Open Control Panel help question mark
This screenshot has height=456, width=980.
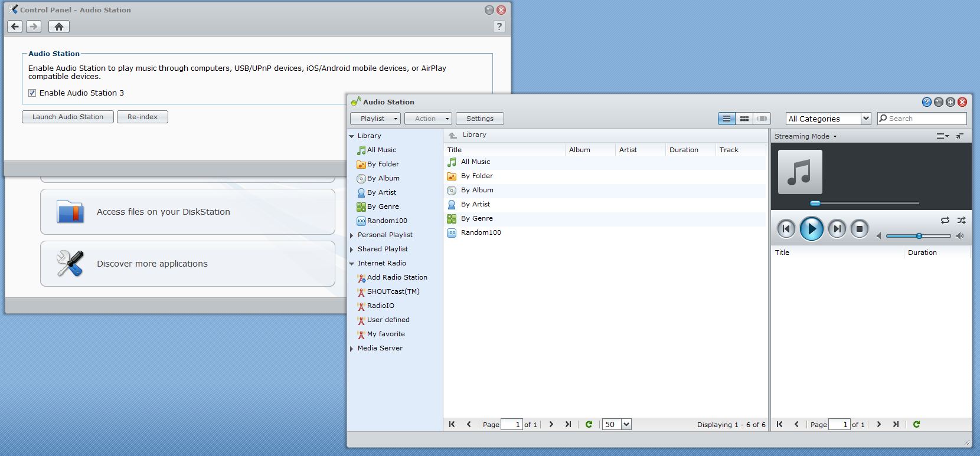499,27
